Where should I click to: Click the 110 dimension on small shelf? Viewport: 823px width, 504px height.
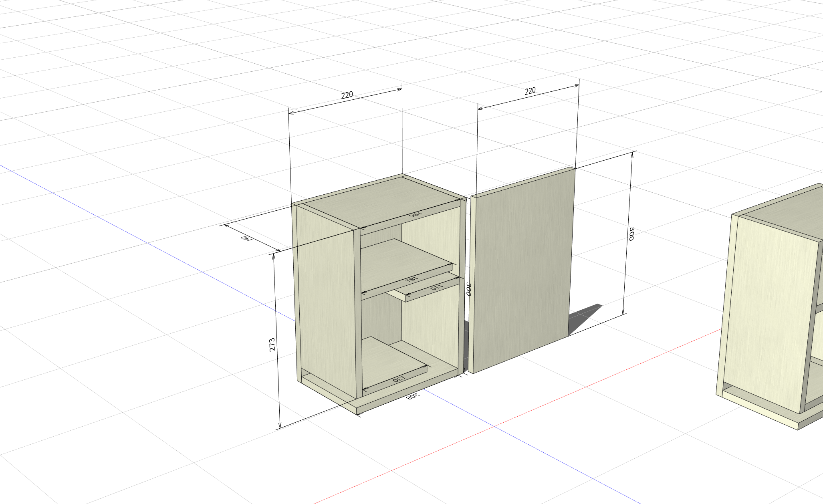[436, 287]
